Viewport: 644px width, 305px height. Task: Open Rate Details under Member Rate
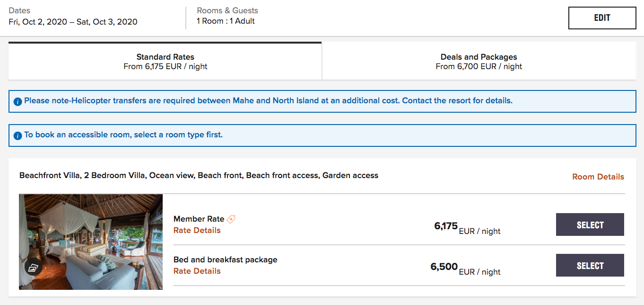pos(197,230)
